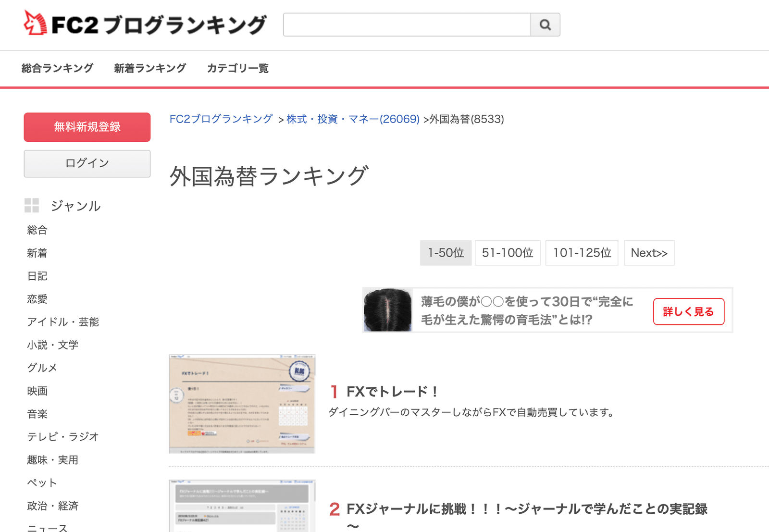The width and height of the screenshot is (769, 532).
Task: Open the 新着ランキング tab
Action: (150, 68)
